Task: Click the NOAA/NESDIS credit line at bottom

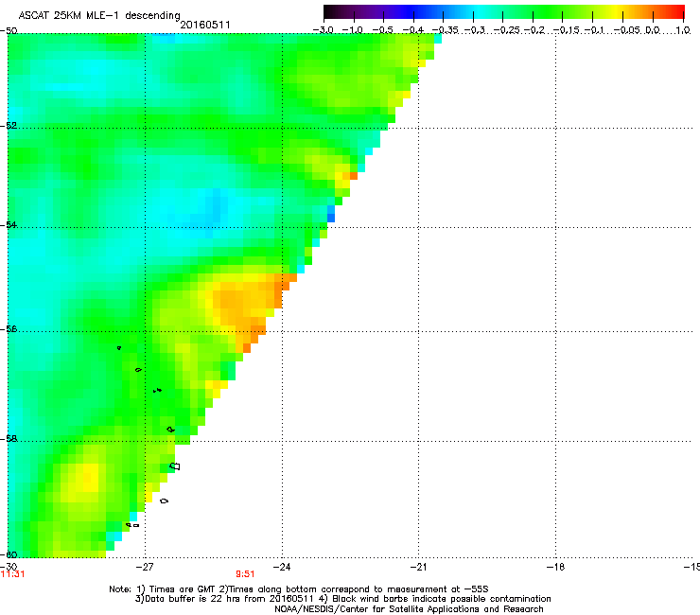Action: [x=409, y=609]
